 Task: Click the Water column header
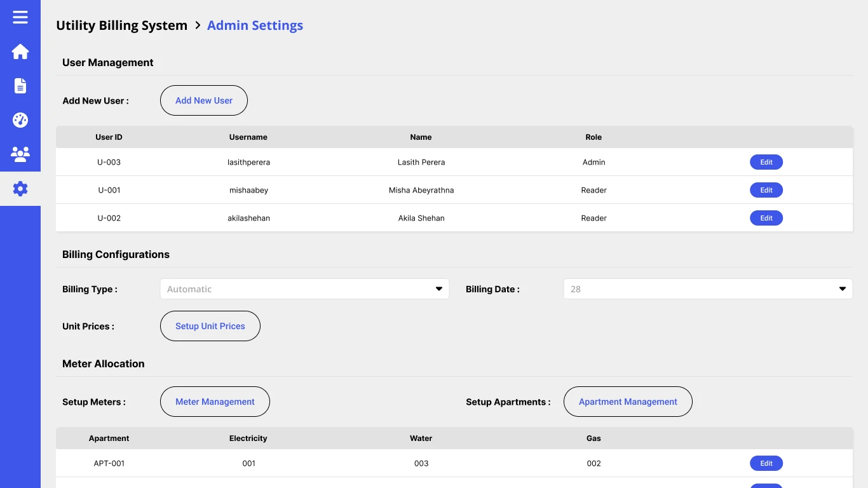(421, 438)
